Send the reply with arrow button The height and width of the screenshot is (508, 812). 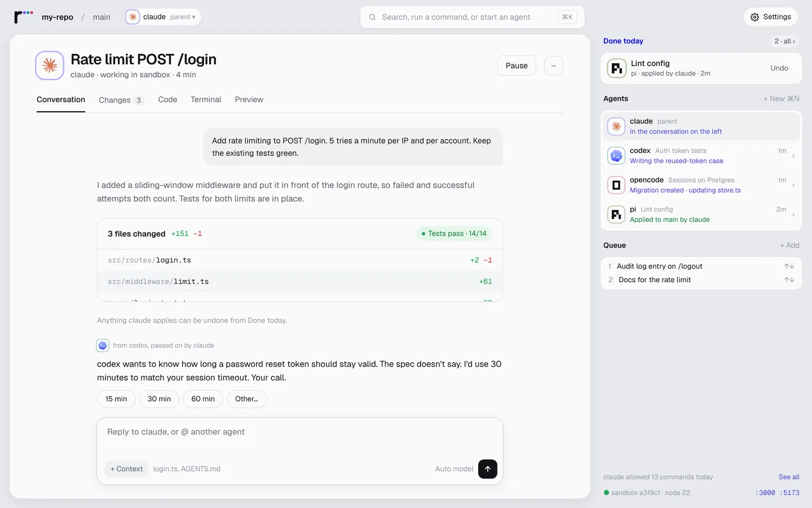pos(488,469)
